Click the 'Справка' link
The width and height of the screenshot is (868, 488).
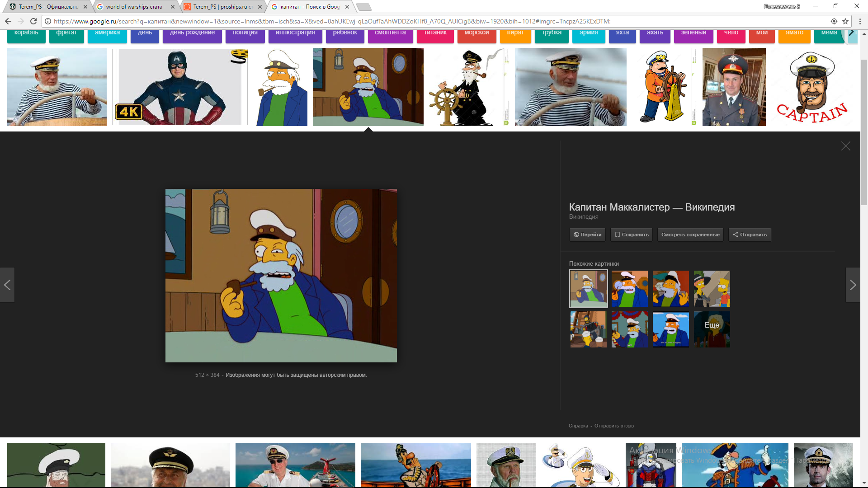(x=578, y=426)
